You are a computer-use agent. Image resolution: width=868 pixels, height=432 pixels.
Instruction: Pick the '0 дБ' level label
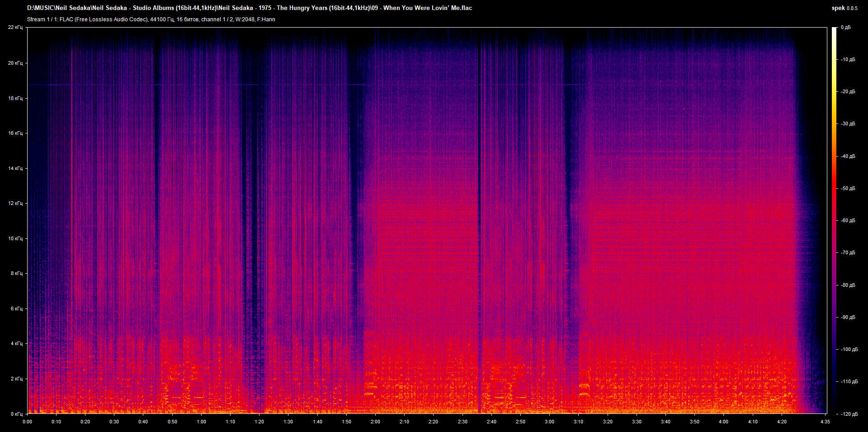846,28
